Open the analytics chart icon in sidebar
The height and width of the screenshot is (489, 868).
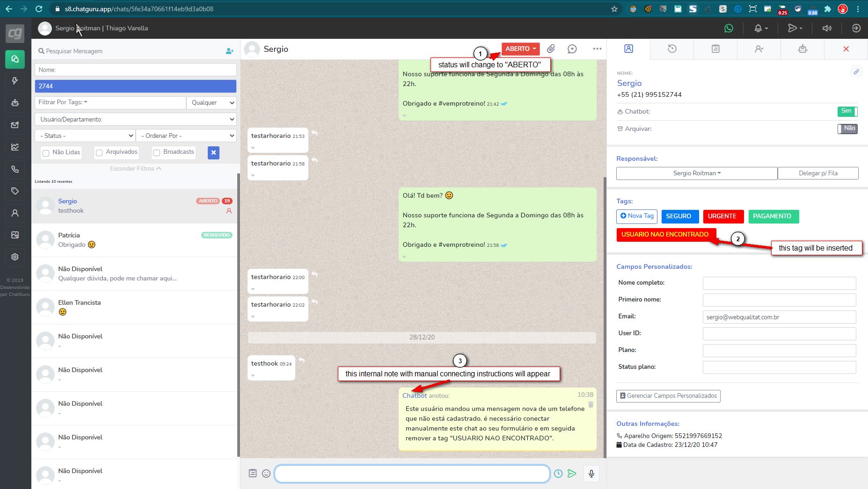coord(15,147)
